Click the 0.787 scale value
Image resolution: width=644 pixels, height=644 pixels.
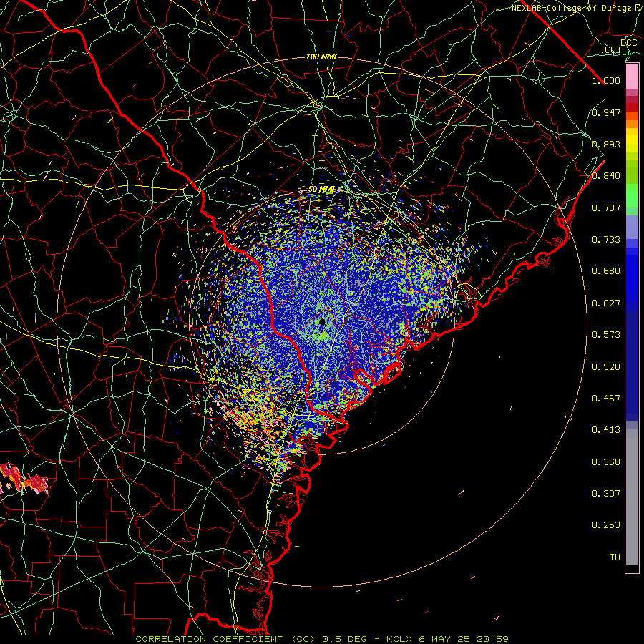point(606,208)
